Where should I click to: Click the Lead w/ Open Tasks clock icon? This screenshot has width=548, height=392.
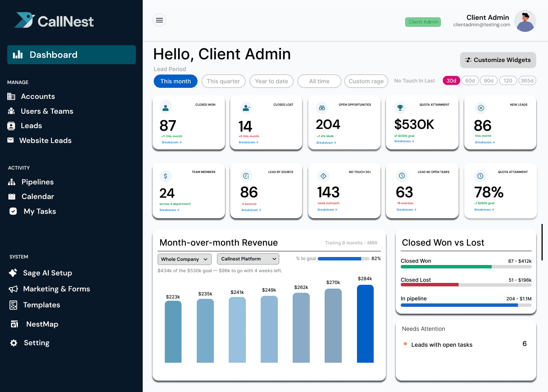402,176
